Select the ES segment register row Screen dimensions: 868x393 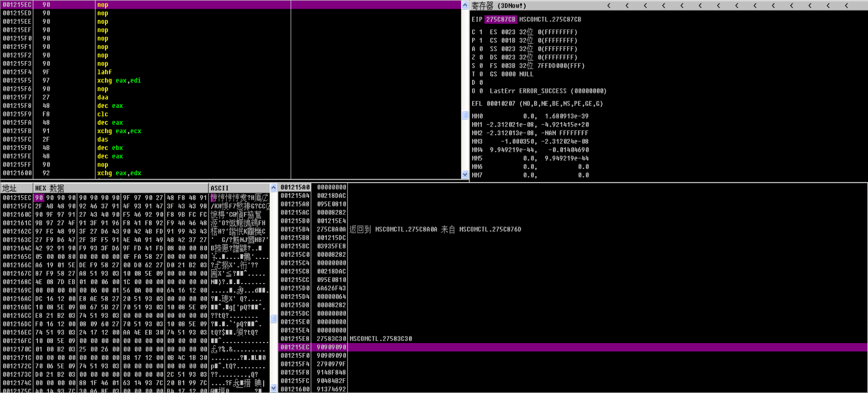[x=533, y=32]
